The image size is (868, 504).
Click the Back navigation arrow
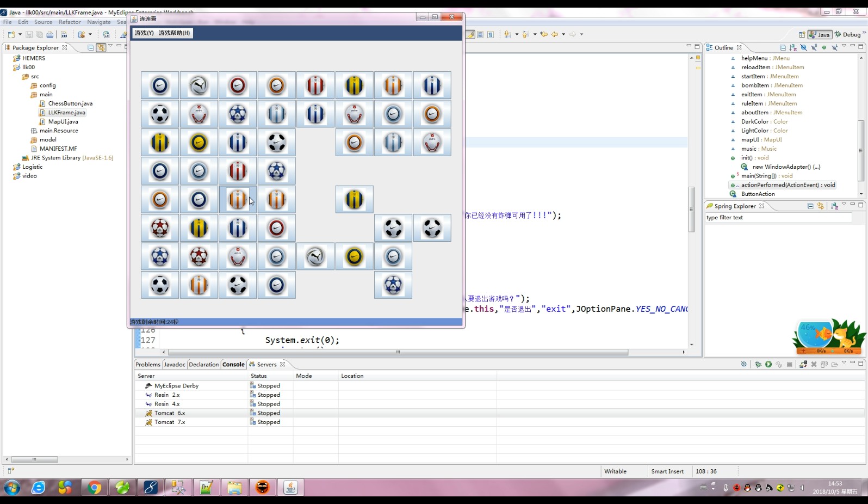pos(555,34)
